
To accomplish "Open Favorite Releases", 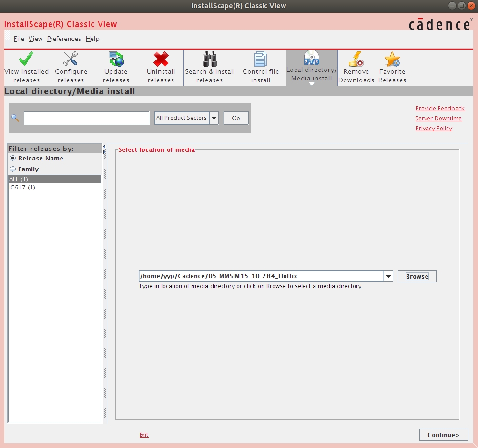I will tap(392, 67).
